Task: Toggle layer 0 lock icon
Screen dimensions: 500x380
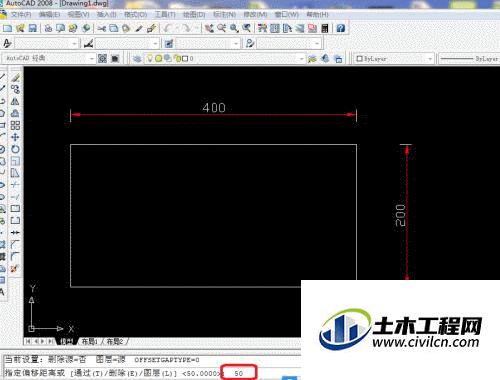Action: [177, 59]
